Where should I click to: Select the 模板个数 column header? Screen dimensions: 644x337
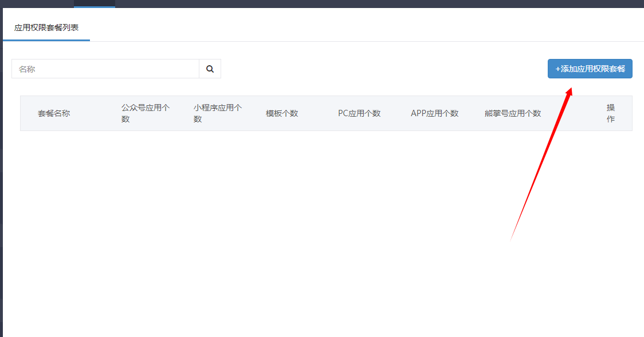tap(282, 113)
